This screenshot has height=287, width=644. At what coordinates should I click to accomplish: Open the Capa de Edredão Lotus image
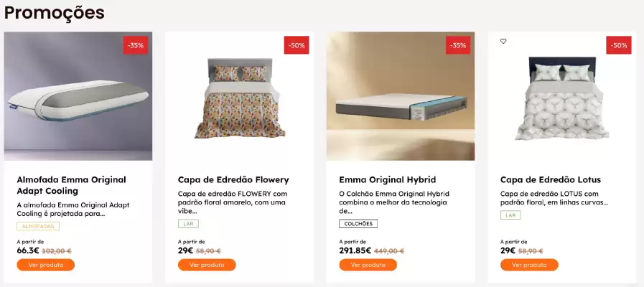click(561, 96)
